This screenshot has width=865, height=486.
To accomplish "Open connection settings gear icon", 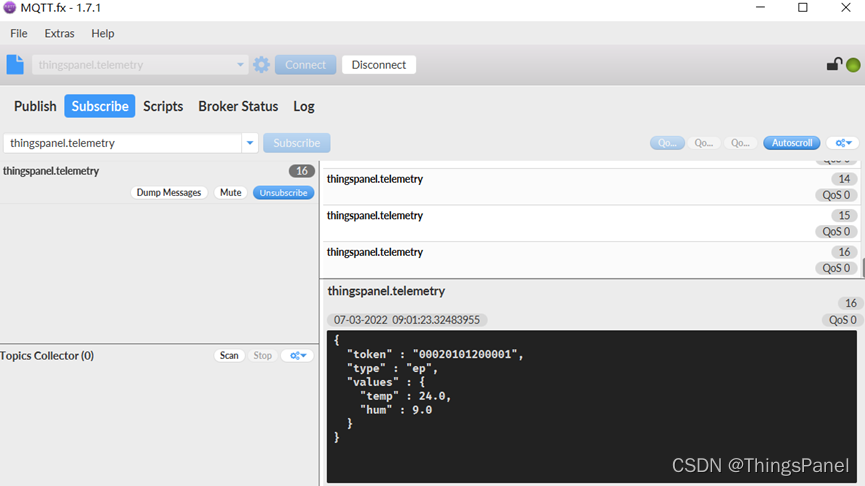I will pos(261,65).
